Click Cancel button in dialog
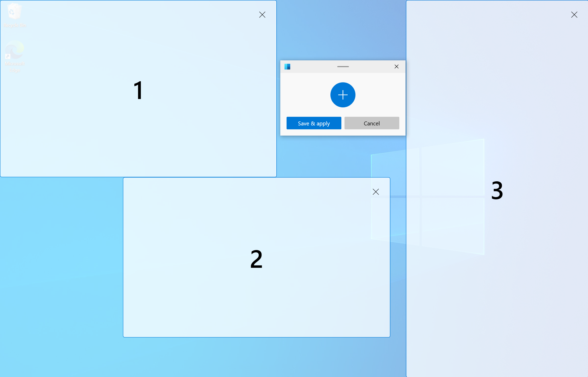 coord(372,123)
